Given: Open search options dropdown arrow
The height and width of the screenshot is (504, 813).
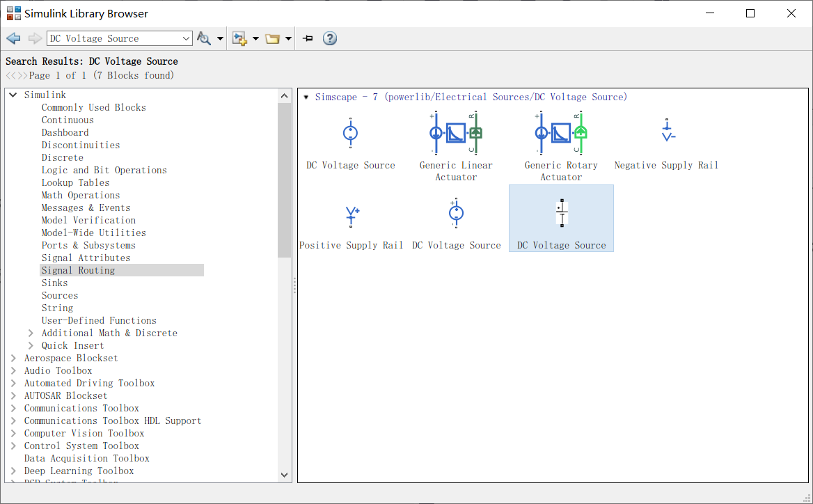Looking at the screenshot, I should coord(220,38).
